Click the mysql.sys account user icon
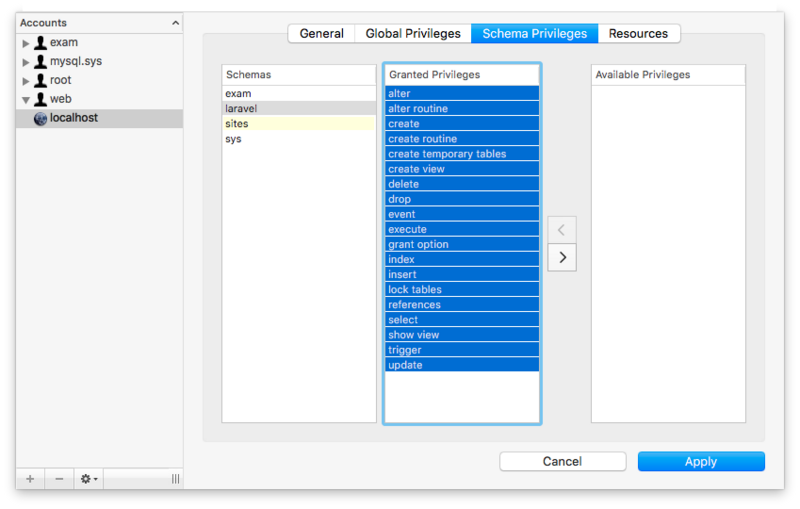This screenshot has width=800, height=509. pyautogui.click(x=40, y=62)
